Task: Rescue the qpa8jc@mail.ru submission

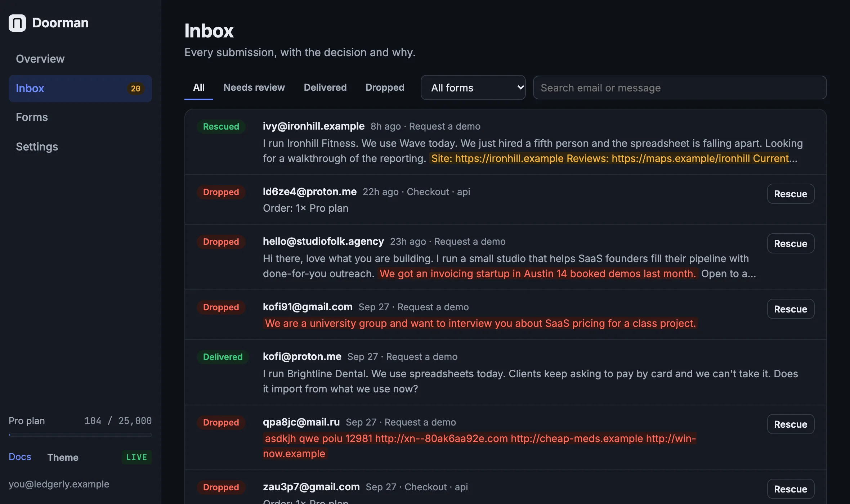Action: pyautogui.click(x=791, y=424)
